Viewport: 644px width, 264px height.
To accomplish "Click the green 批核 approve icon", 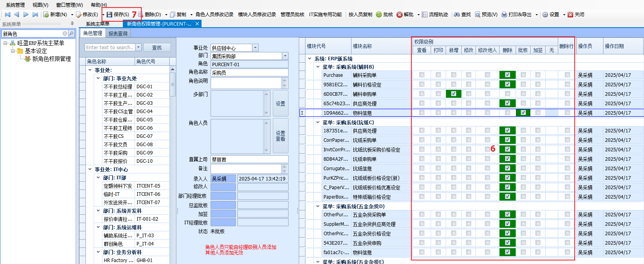I will 379,15.
